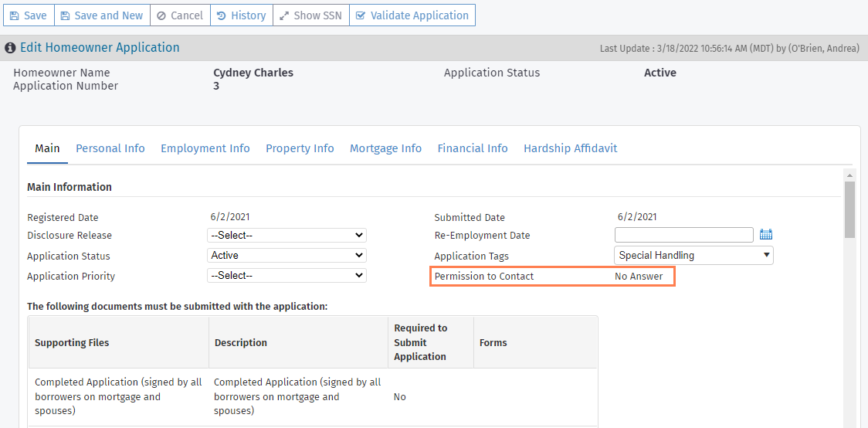Click Validate Application button

[412, 15]
